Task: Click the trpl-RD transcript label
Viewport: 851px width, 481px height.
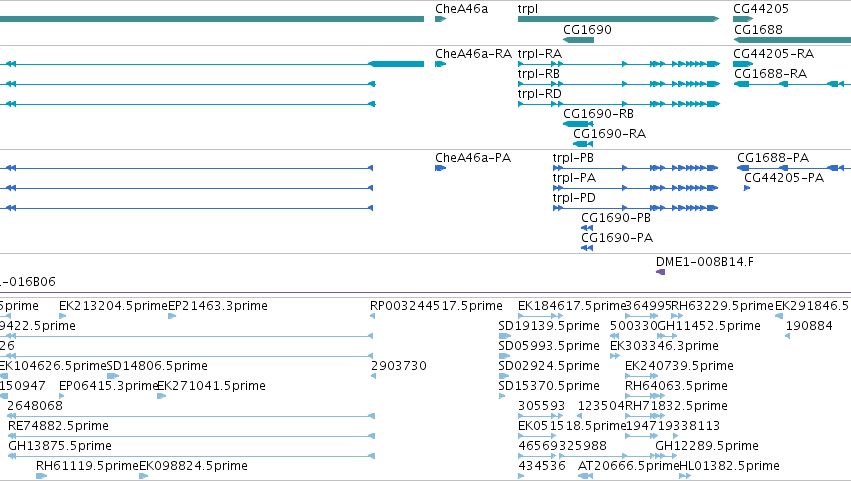Action: click(x=539, y=94)
